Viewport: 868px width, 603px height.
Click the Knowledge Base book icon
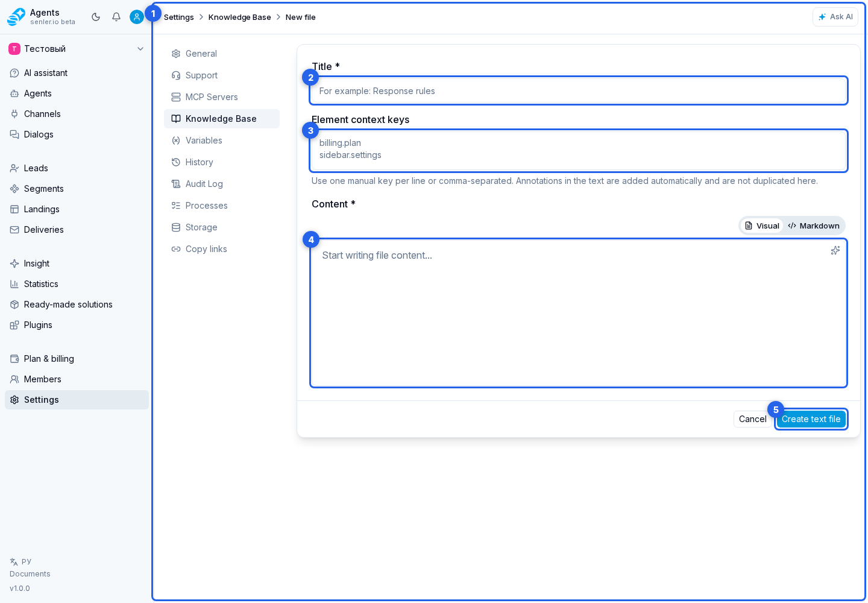tap(176, 119)
